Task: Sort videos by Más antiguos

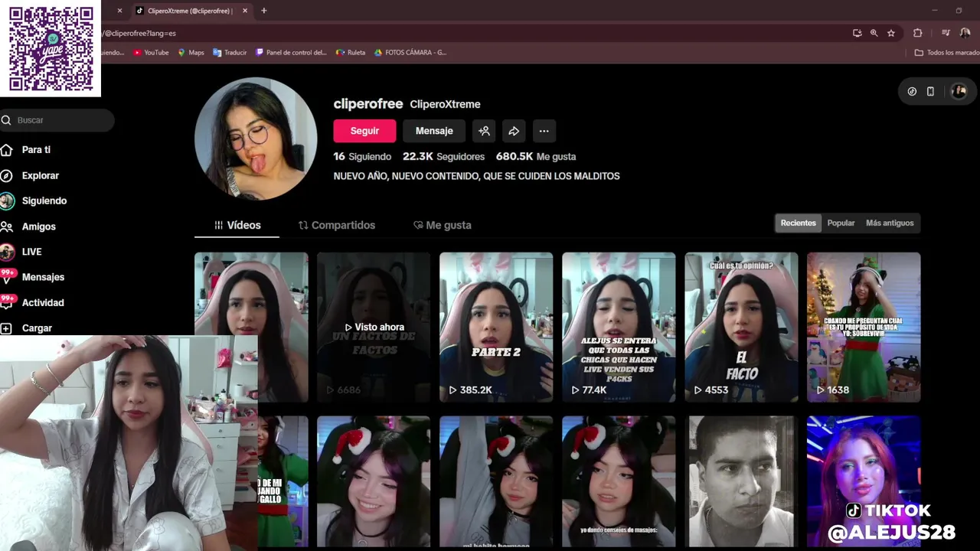Action: [x=890, y=223]
